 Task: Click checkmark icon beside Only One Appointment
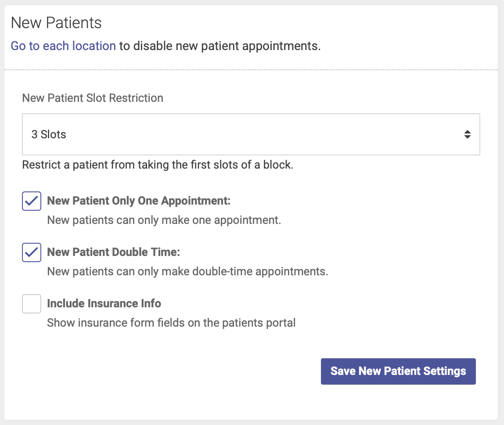tap(32, 201)
